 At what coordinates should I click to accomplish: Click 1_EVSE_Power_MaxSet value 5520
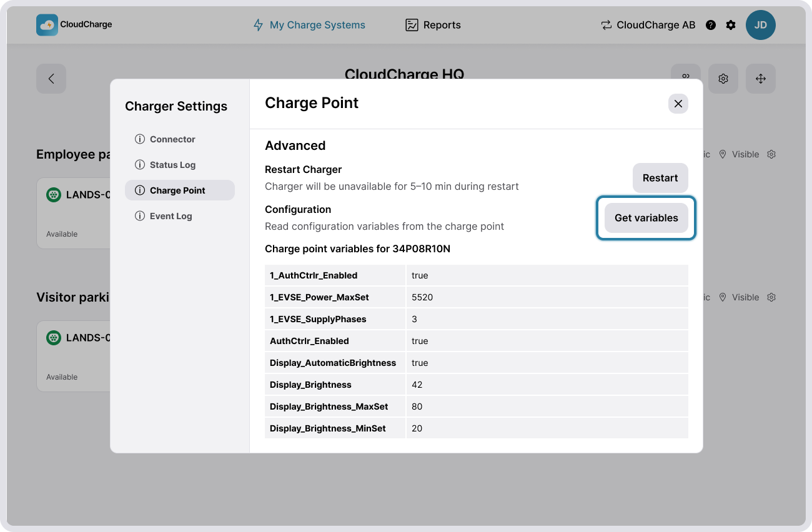[422, 297]
